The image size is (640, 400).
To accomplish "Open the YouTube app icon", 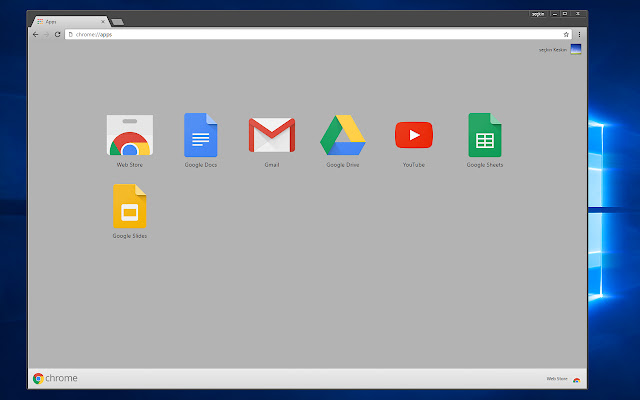I will (x=413, y=135).
